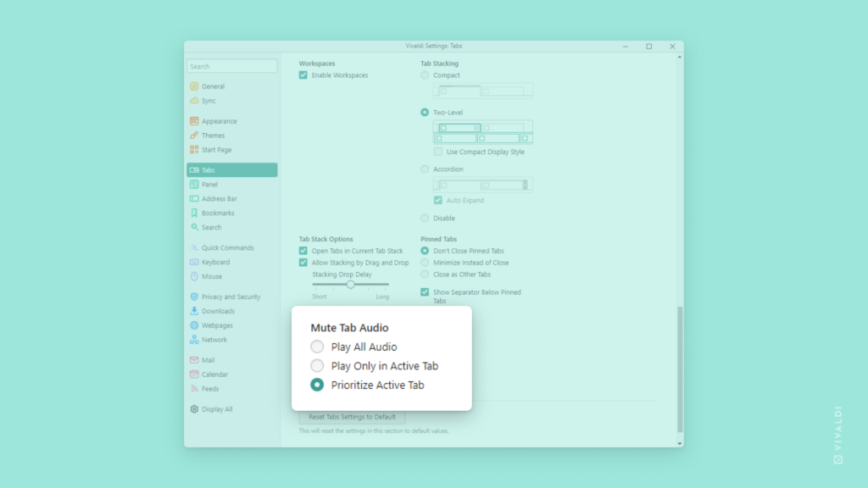
Task: Select Two-Level tab stacking
Action: click(425, 113)
